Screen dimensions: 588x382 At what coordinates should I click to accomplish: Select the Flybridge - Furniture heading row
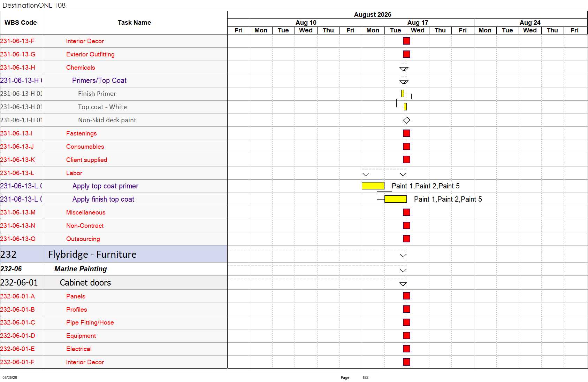coord(114,254)
